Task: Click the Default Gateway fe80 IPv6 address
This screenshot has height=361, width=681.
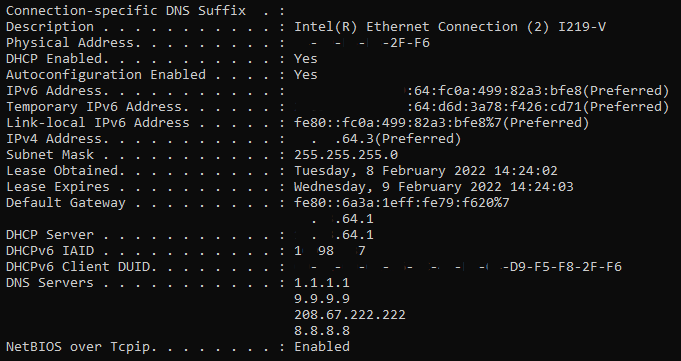Action: [402, 203]
